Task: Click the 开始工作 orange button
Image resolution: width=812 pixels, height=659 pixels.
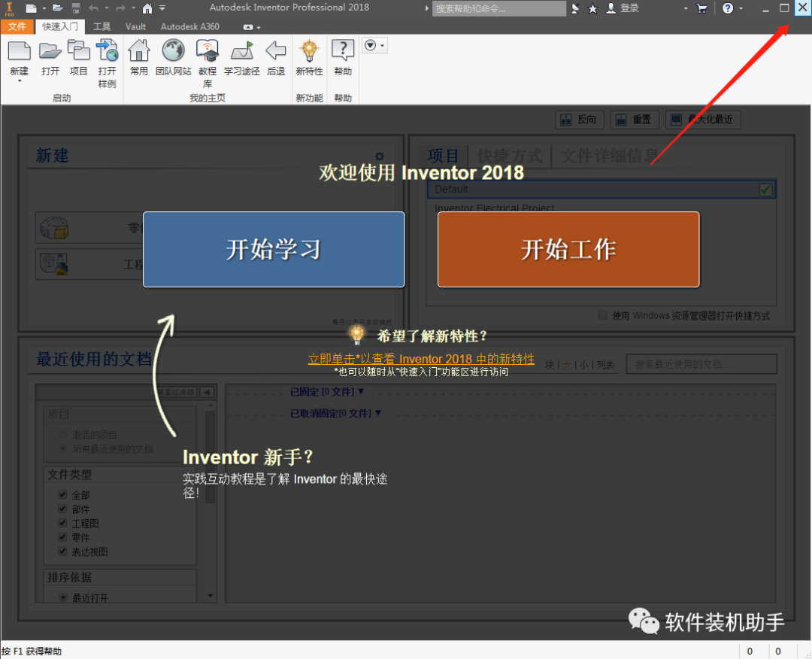Action: click(x=568, y=249)
